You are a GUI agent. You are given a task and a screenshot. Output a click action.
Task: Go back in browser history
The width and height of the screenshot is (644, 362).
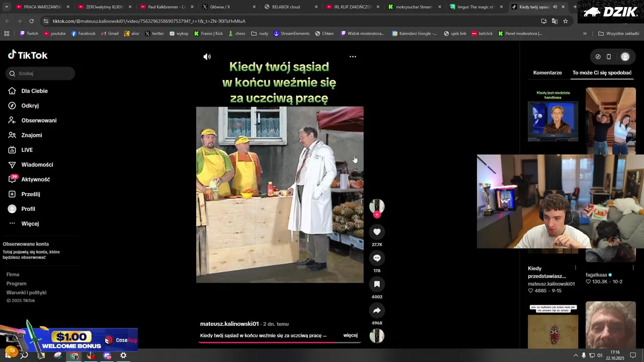tap(7, 21)
